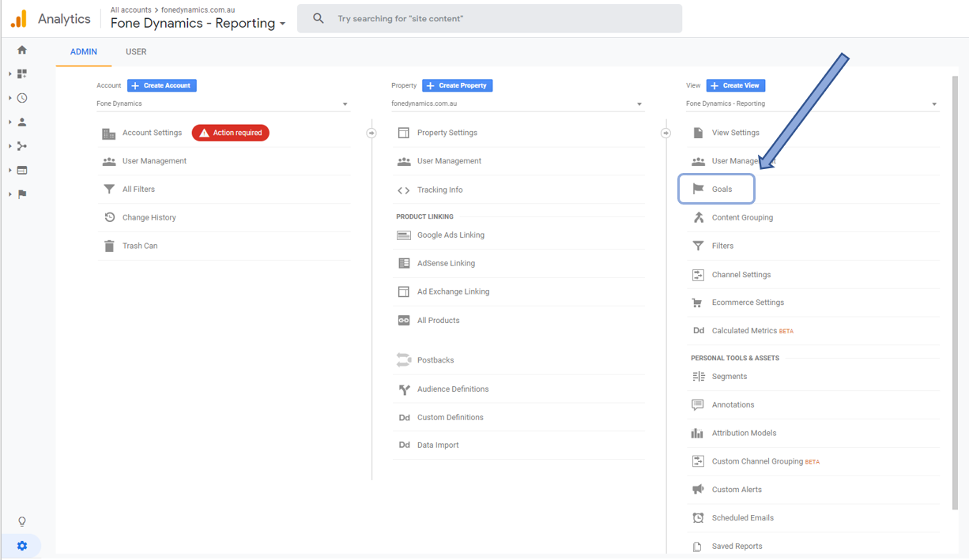Image resolution: width=969 pixels, height=560 pixels.
Task: Click the Google Ads Linking icon
Action: tap(404, 235)
